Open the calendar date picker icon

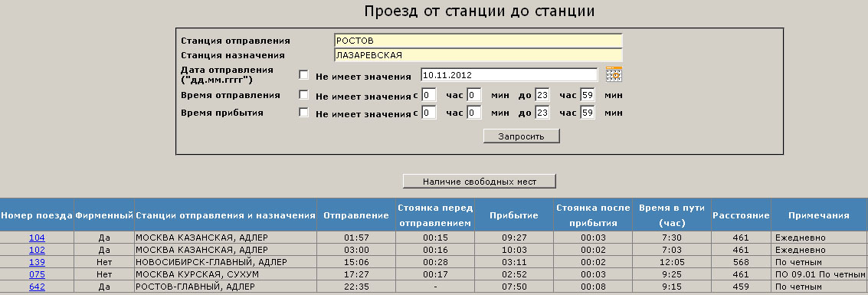pyautogui.click(x=614, y=74)
